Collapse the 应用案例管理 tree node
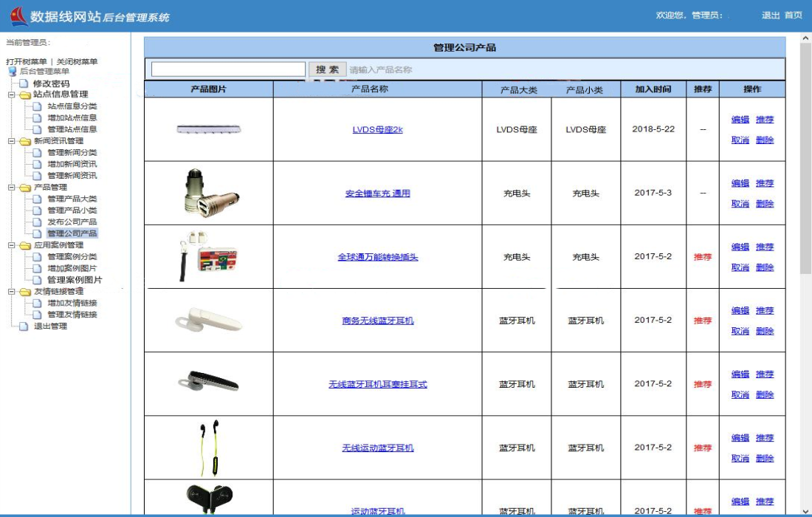This screenshot has width=812, height=517. pyautogui.click(x=11, y=245)
